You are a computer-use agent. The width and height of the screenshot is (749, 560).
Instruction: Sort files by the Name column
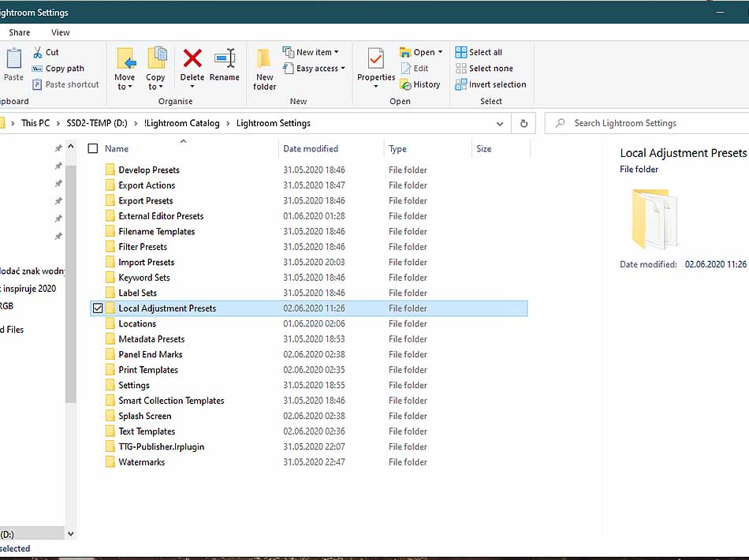pos(117,148)
